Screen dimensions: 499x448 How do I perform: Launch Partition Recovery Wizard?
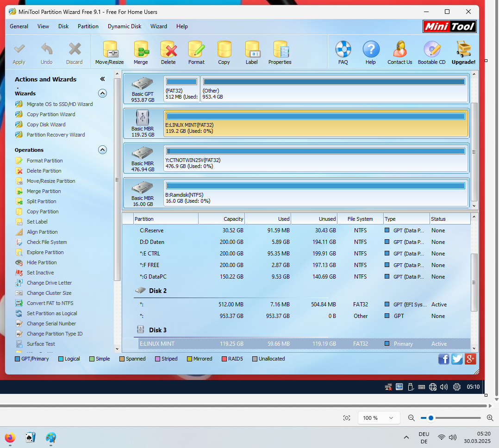(56, 135)
